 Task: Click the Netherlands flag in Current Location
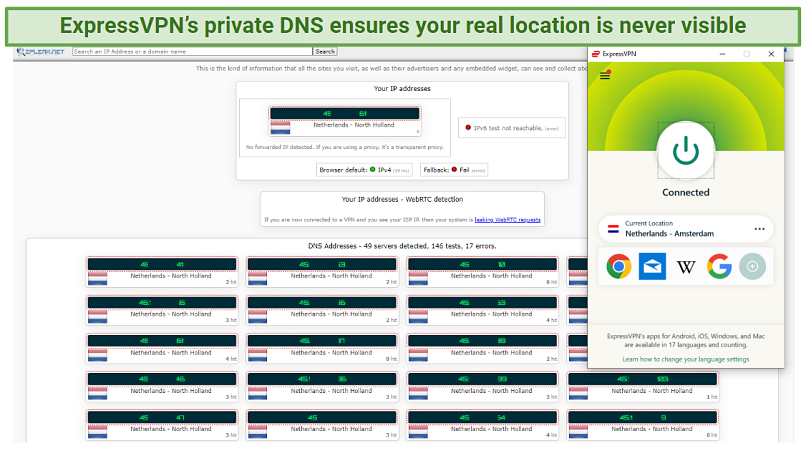click(x=613, y=229)
